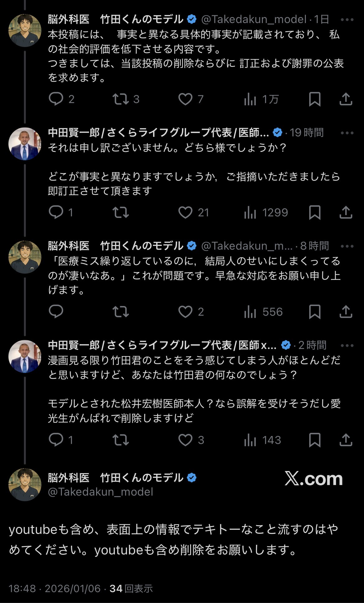Viewport: 364px width, 603px height.
Task: Like the tweet with 7 likes
Action: (185, 99)
